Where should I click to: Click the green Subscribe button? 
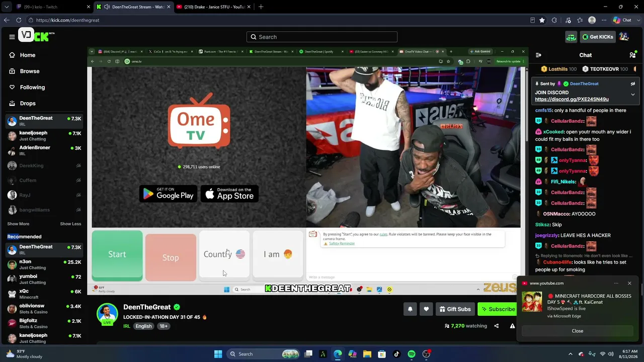click(x=498, y=309)
